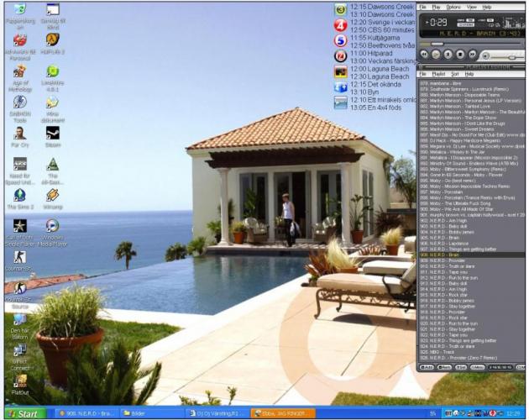
Task: Open the Age of Mythology shortcut
Action: coord(19,72)
